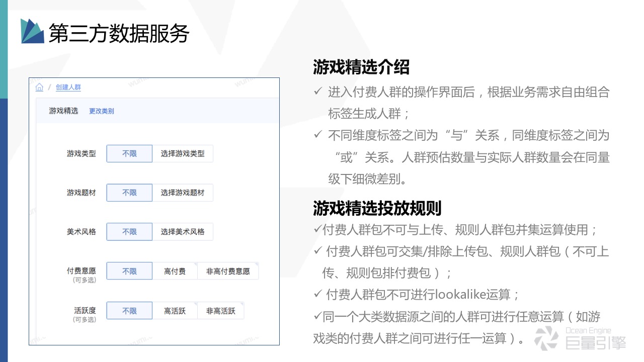644x362 pixels.
Task: Select 不限 for 游戏题材
Action: tap(129, 193)
